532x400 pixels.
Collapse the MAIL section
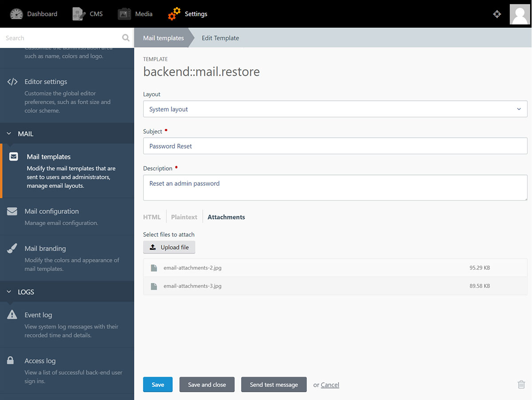(x=67, y=133)
